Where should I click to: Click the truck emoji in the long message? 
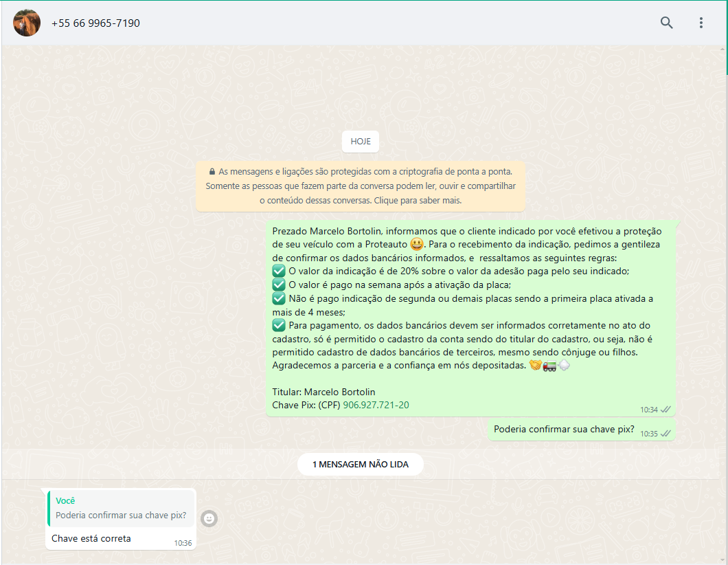point(549,366)
